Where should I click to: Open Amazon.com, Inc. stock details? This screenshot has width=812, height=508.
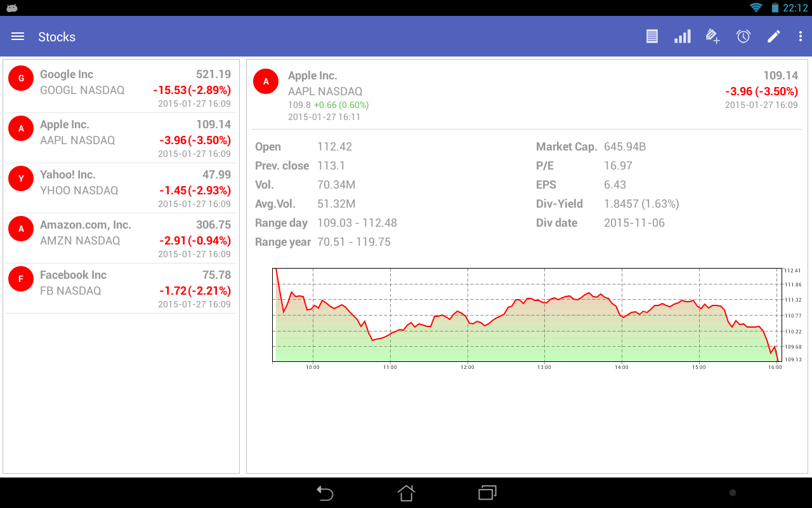(x=121, y=238)
